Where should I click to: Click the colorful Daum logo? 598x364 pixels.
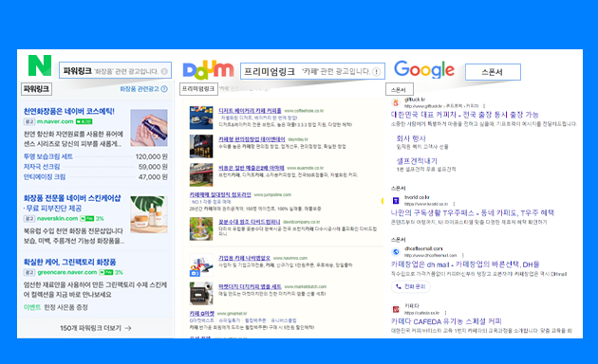[x=208, y=70]
